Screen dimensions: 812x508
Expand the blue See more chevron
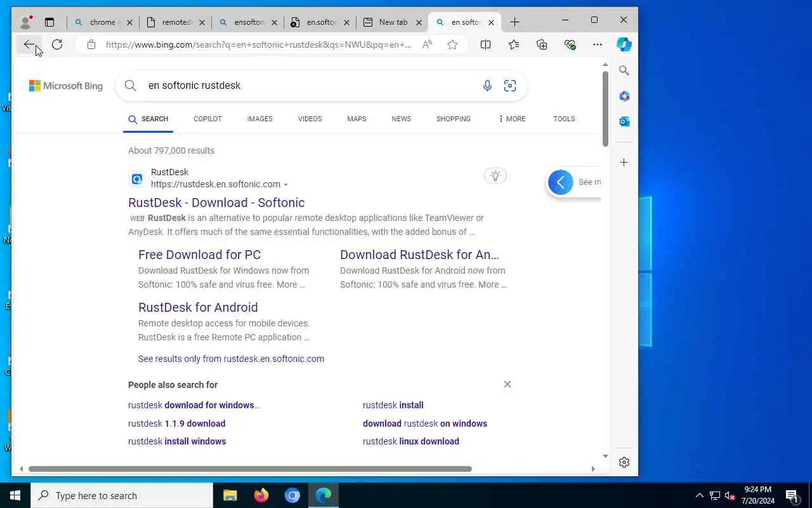point(560,182)
